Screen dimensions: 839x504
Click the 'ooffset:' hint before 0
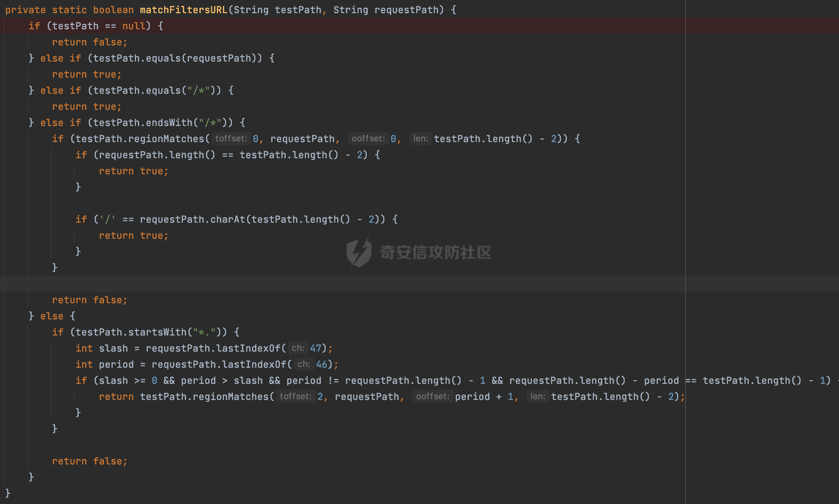point(368,138)
